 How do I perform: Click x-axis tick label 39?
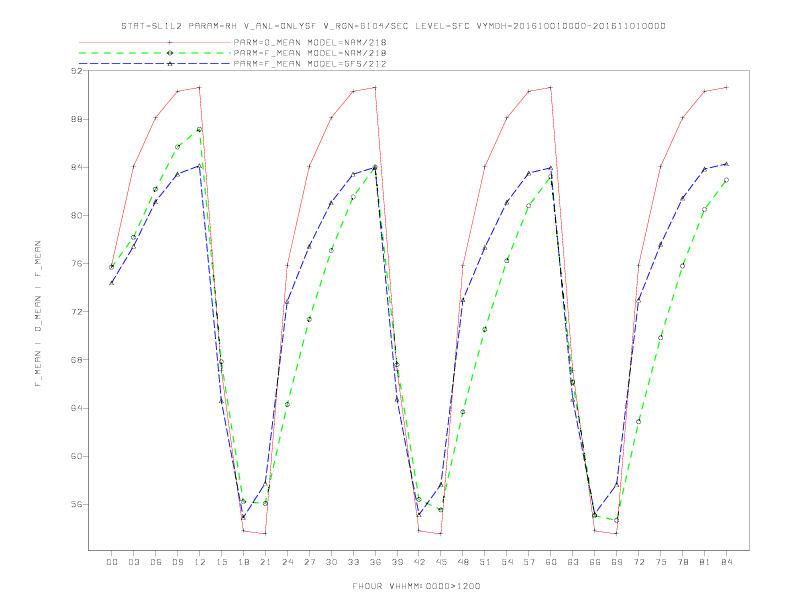point(397,562)
